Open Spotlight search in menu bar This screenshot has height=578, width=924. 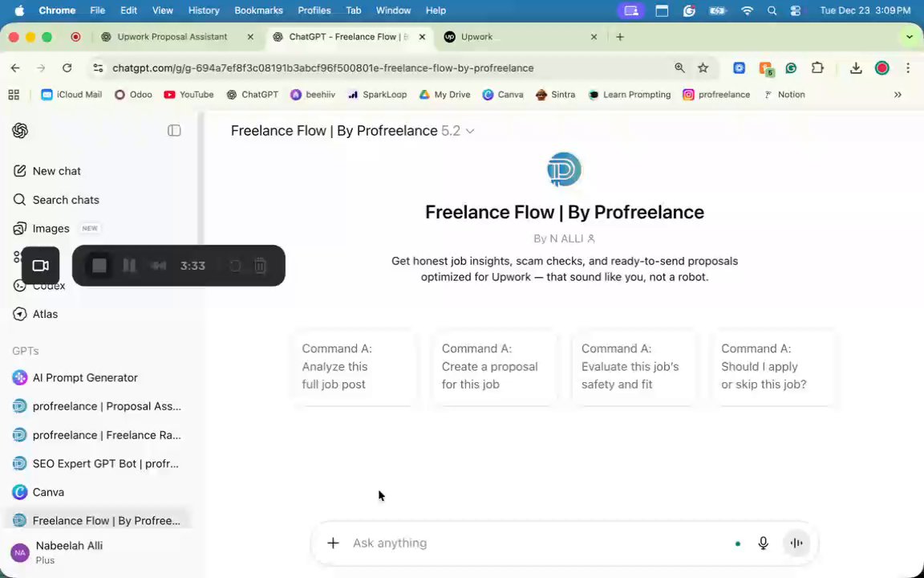[772, 10]
